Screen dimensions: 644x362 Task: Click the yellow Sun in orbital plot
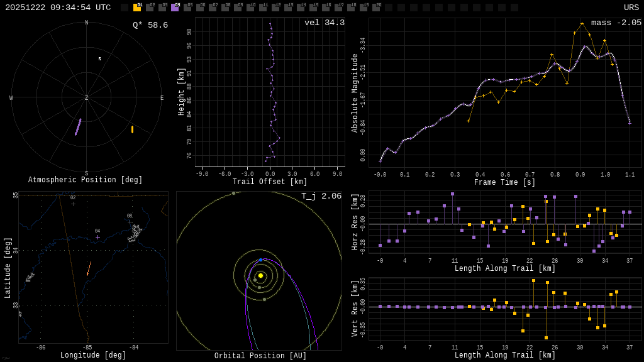[x=260, y=275]
